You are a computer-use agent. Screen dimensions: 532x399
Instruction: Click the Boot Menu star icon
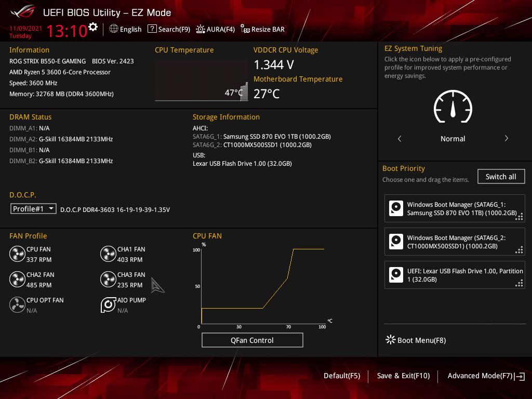(391, 340)
